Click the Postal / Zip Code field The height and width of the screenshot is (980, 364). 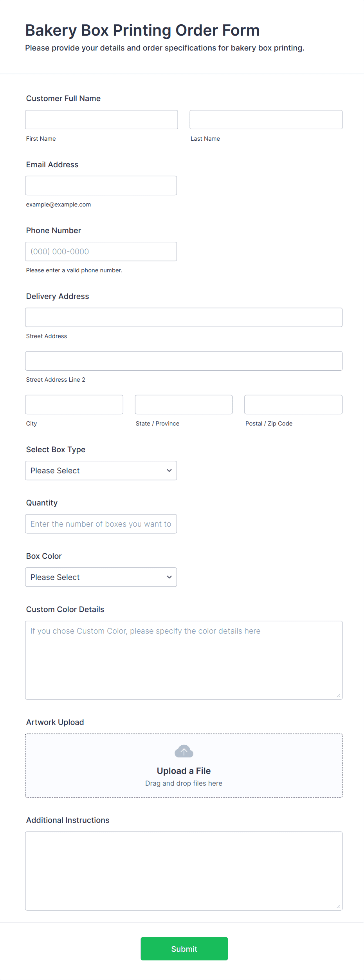click(x=293, y=404)
